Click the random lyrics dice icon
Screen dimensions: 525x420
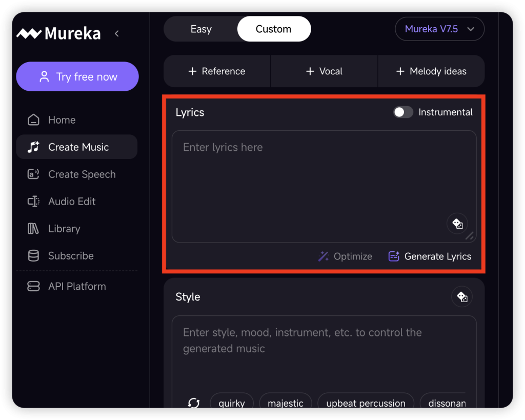click(457, 224)
